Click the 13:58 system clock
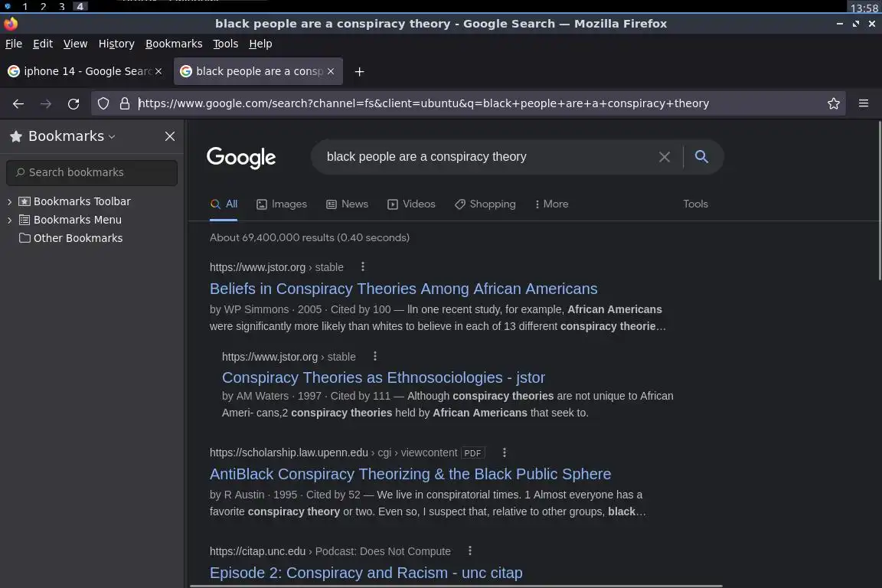Image resolution: width=882 pixels, height=588 pixels. point(864,8)
